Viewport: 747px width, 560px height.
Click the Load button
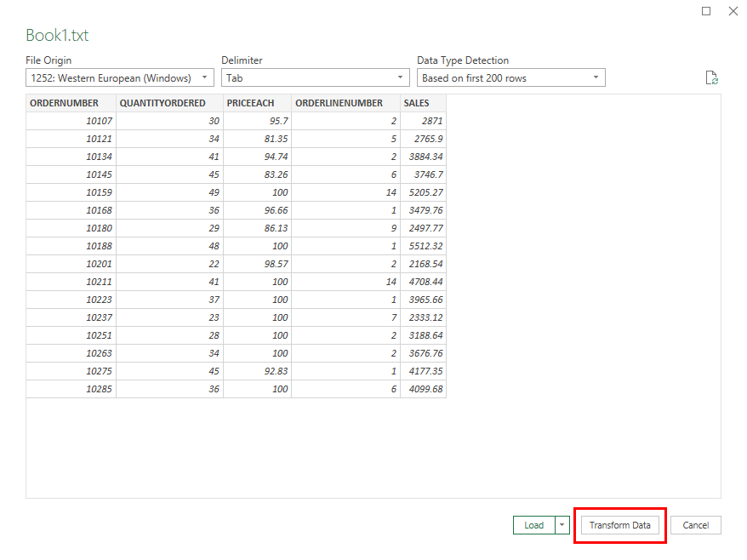[x=534, y=525]
